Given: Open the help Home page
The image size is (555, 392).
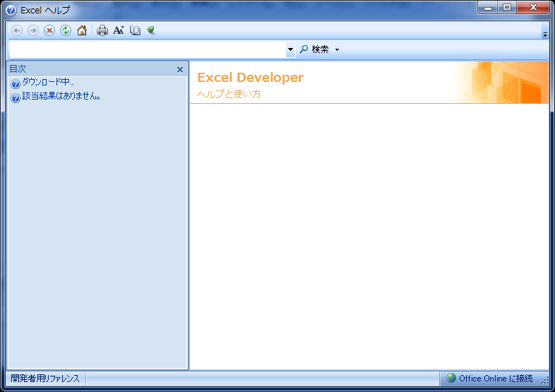Looking at the screenshot, I should (x=82, y=30).
